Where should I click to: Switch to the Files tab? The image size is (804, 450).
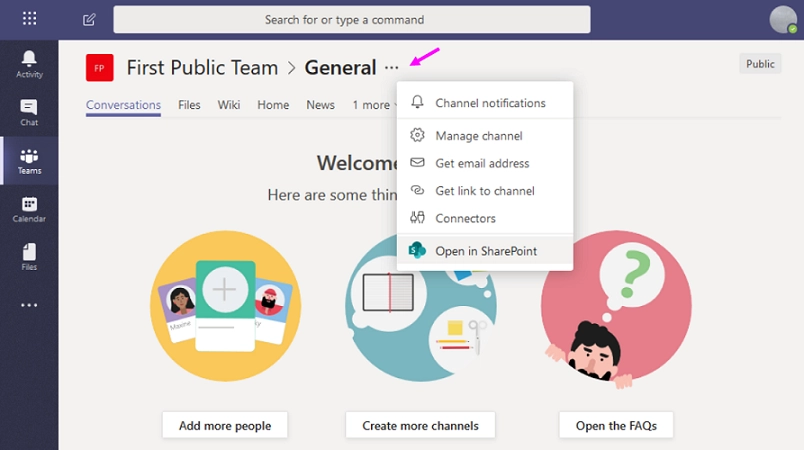[189, 105]
